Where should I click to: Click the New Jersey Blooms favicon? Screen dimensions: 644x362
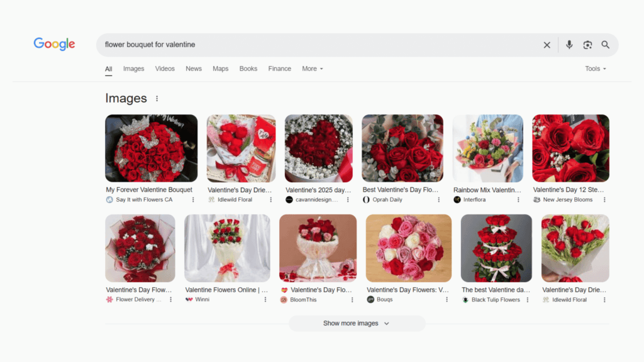click(536, 200)
